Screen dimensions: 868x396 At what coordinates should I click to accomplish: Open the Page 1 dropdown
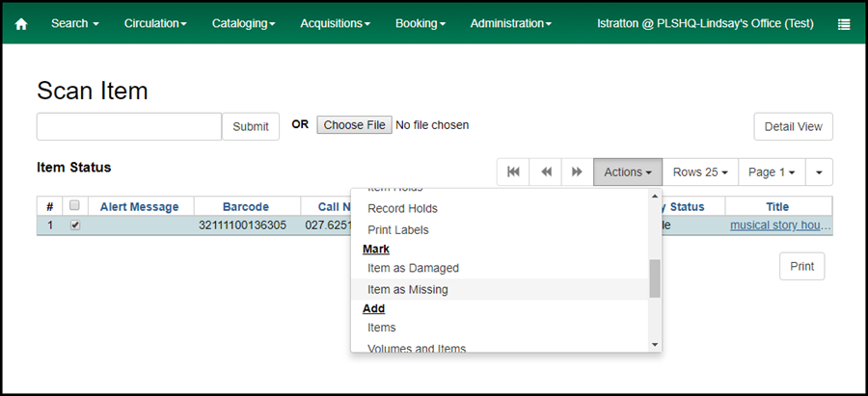(x=772, y=172)
